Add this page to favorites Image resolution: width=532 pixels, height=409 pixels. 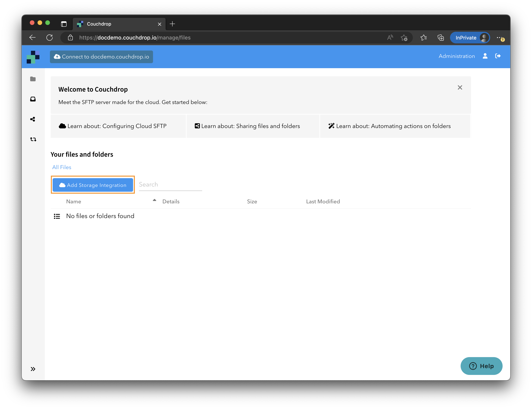(x=404, y=38)
